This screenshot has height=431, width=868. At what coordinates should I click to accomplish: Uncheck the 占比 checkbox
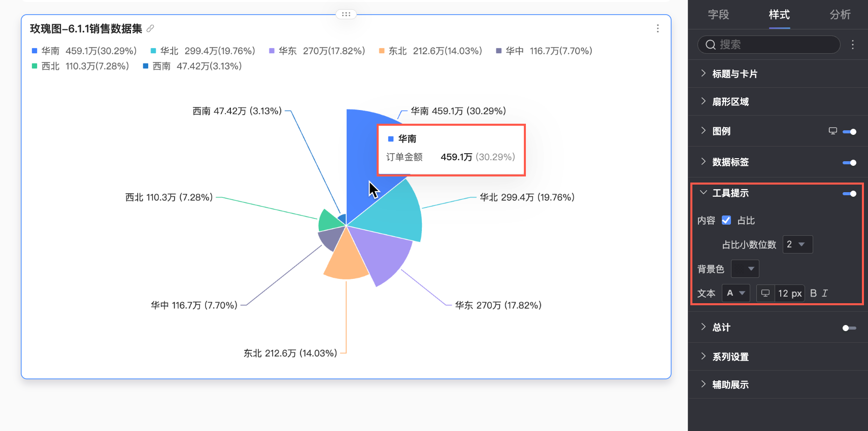point(726,220)
